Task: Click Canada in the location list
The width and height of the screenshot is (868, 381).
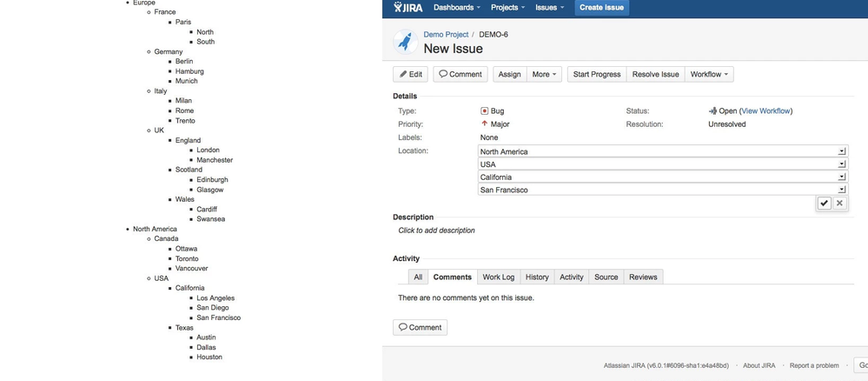Action: click(x=167, y=238)
